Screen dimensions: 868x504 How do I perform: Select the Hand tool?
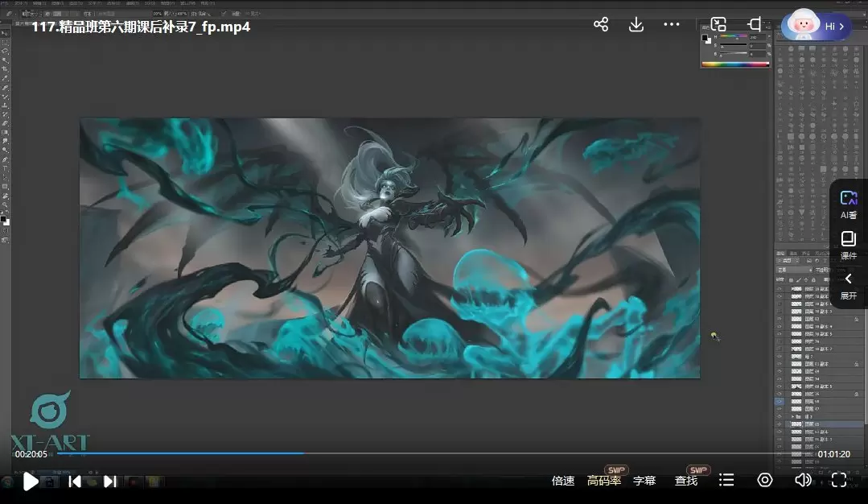coord(5,196)
